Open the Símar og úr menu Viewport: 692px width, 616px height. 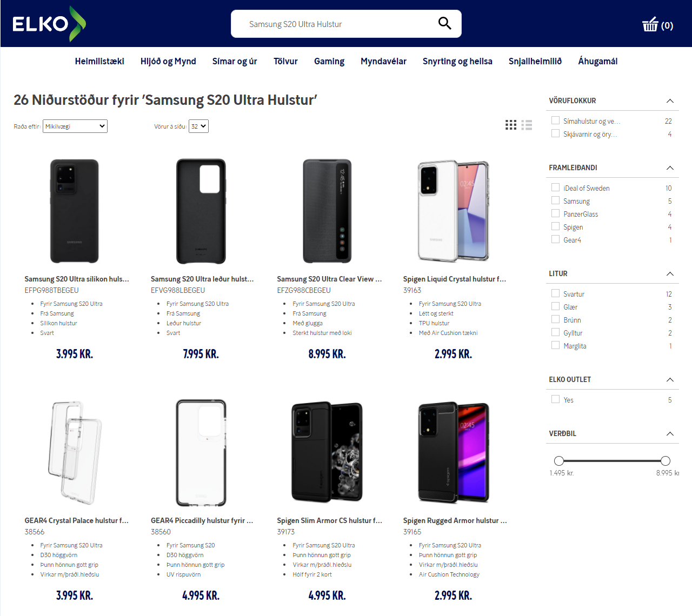[235, 62]
